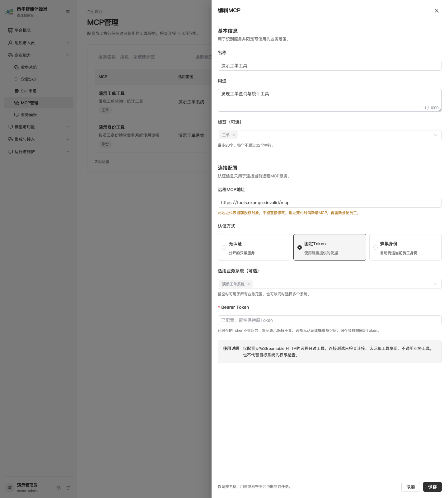The width and height of the screenshot is (448, 498).
Task: Open the 业务系统 page
Action: [x=39, y=67]
